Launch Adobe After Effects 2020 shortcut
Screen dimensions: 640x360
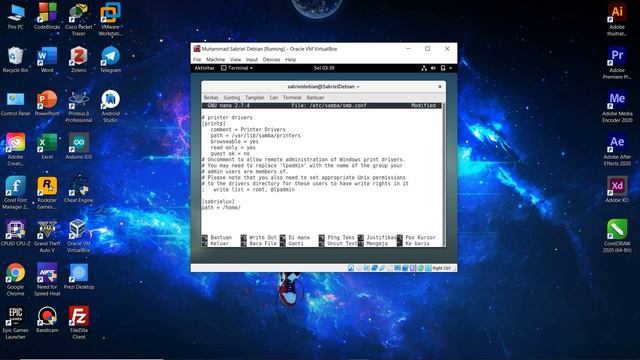pyautogui.click(x=617, y=149)
